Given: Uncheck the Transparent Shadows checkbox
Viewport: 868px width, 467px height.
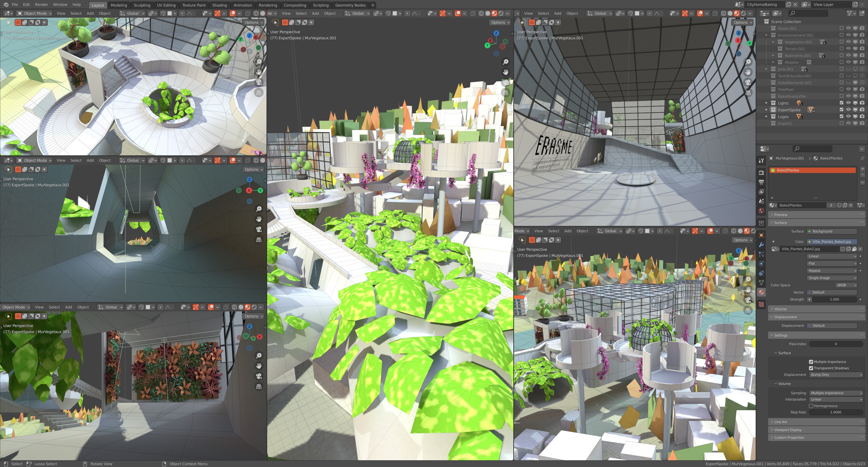Looking at the screenshot, I should [811, 368].
